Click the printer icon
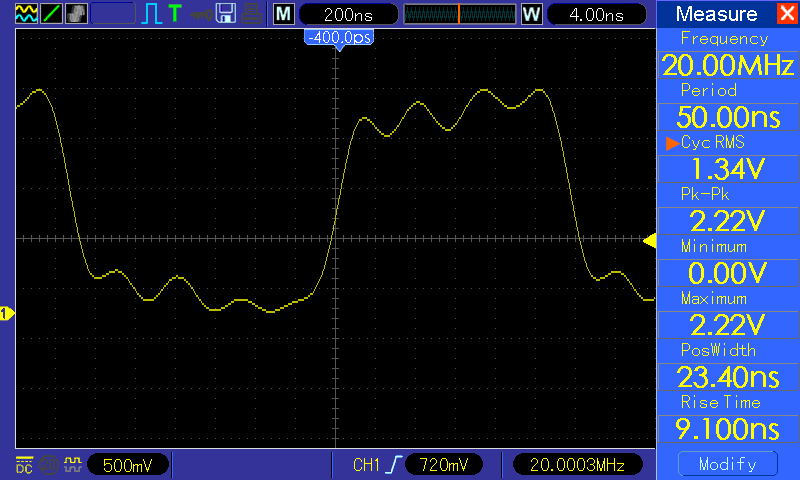Image resolution: width=800 pixels, height=480 pixels. (252, 13)
